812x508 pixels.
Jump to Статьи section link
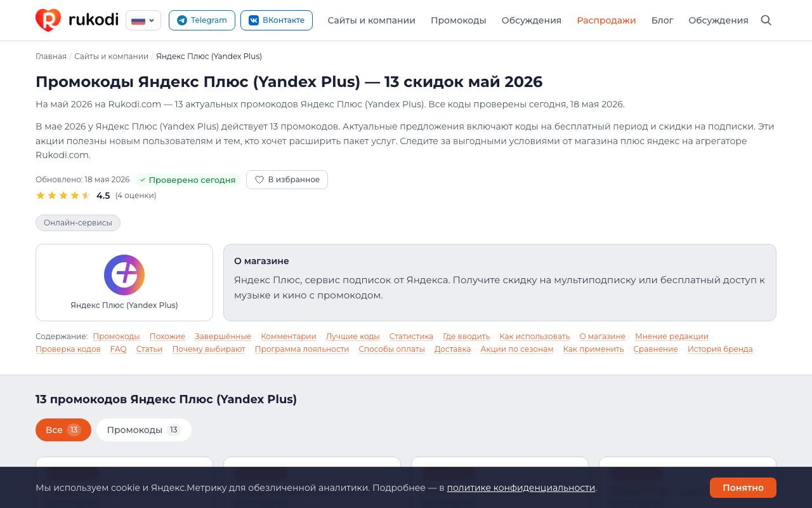(149, 349)
